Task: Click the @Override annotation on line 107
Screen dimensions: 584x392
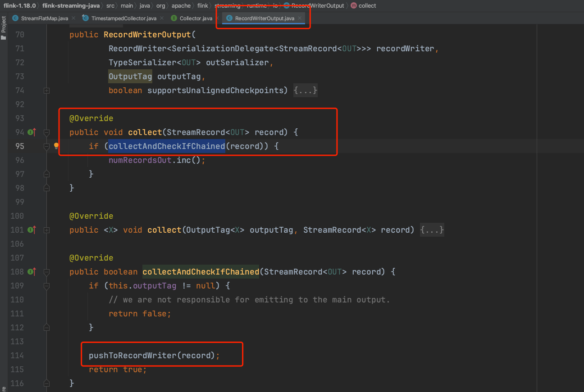Action: click(x=91, y=258)
